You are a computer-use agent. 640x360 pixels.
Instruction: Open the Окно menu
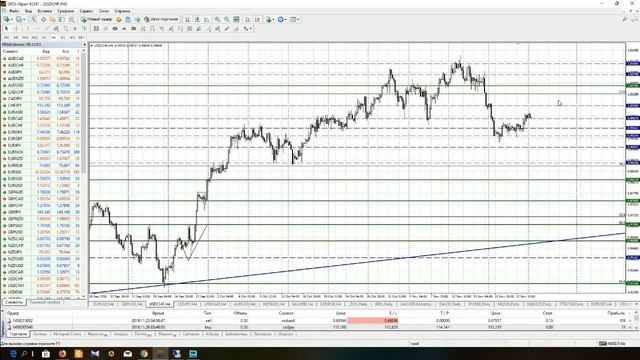[104, 11]
